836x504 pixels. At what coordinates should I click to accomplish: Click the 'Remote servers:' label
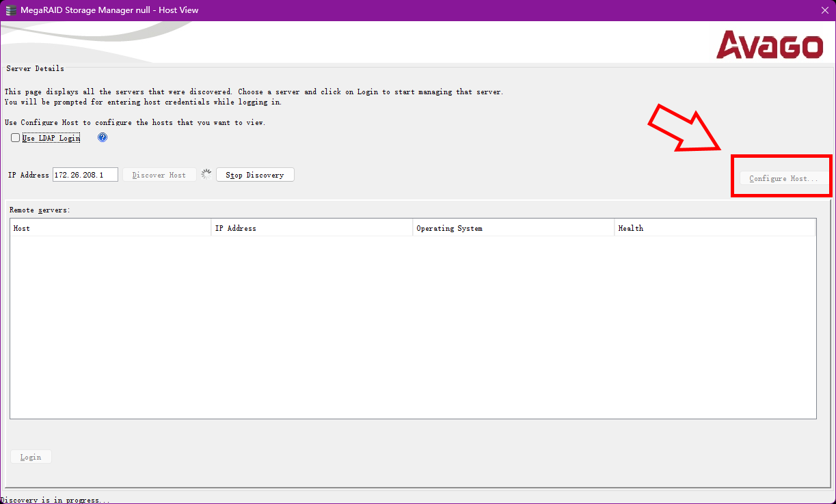pyautogui.click(x=40, y=210)
